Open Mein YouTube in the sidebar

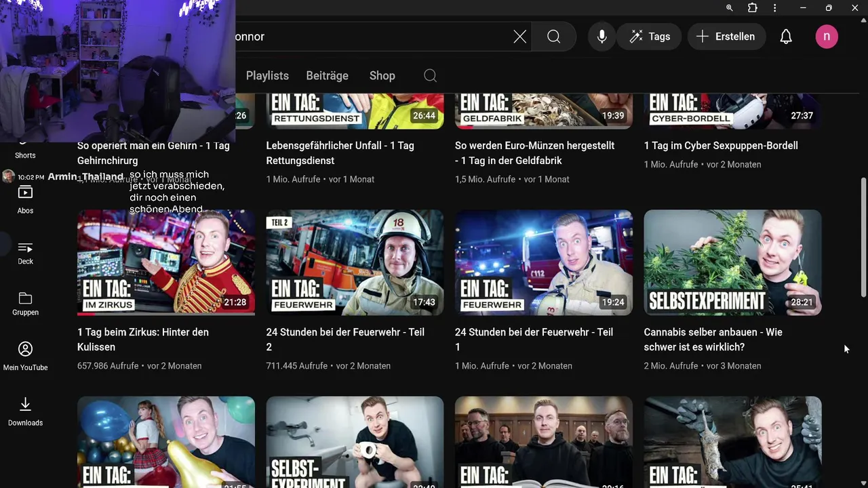click(25, 357)
